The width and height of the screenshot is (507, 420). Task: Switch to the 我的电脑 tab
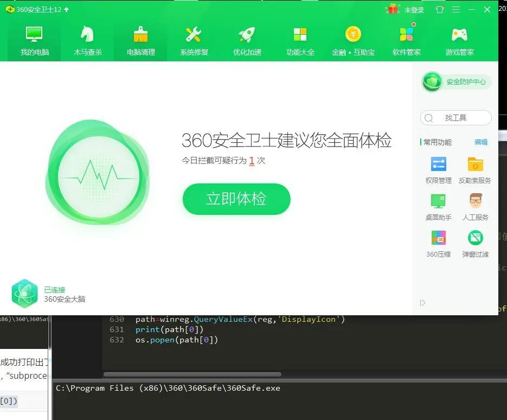34,39
